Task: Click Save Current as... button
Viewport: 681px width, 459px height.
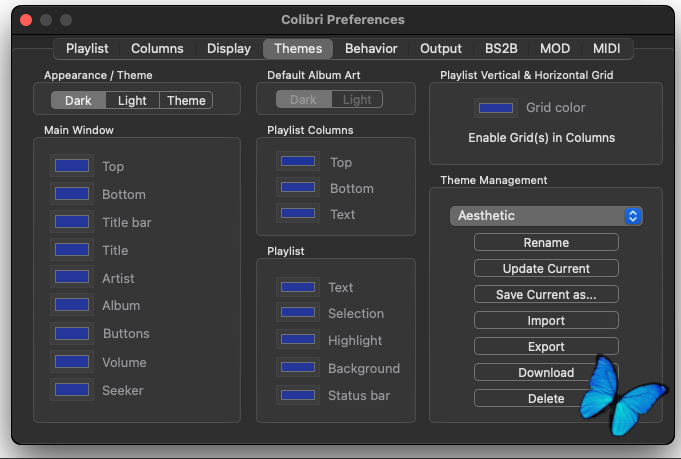Action: tap(546, 294)
